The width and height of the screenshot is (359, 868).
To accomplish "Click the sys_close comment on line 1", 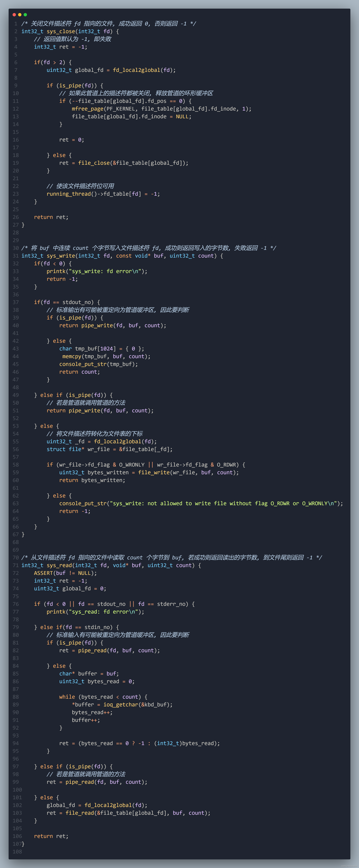I will [109, 24].
